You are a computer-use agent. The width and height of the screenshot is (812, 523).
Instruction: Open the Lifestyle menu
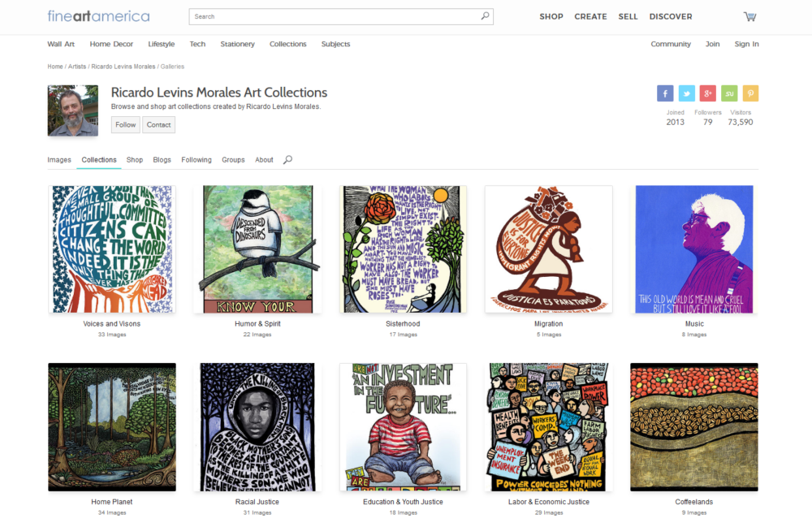[x=161, y=44]
